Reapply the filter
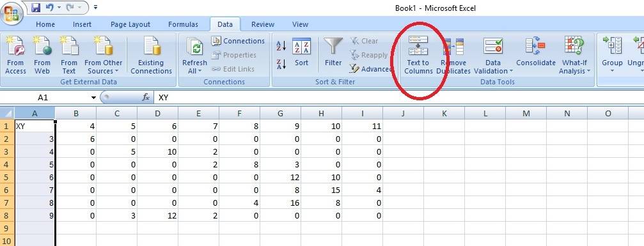The height and width of the screenshot is (246, 644). [x=369, y=55]
